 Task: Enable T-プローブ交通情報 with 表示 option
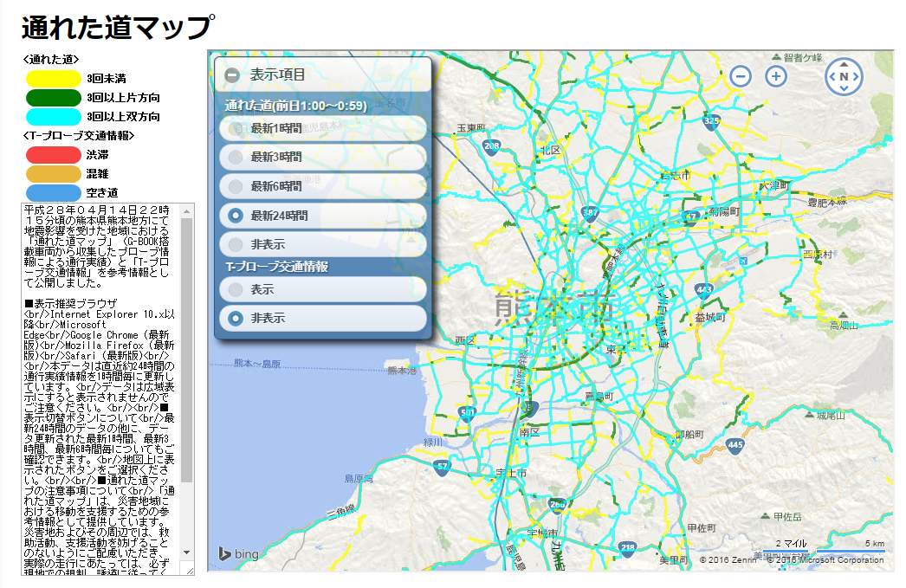click(236, 289)
